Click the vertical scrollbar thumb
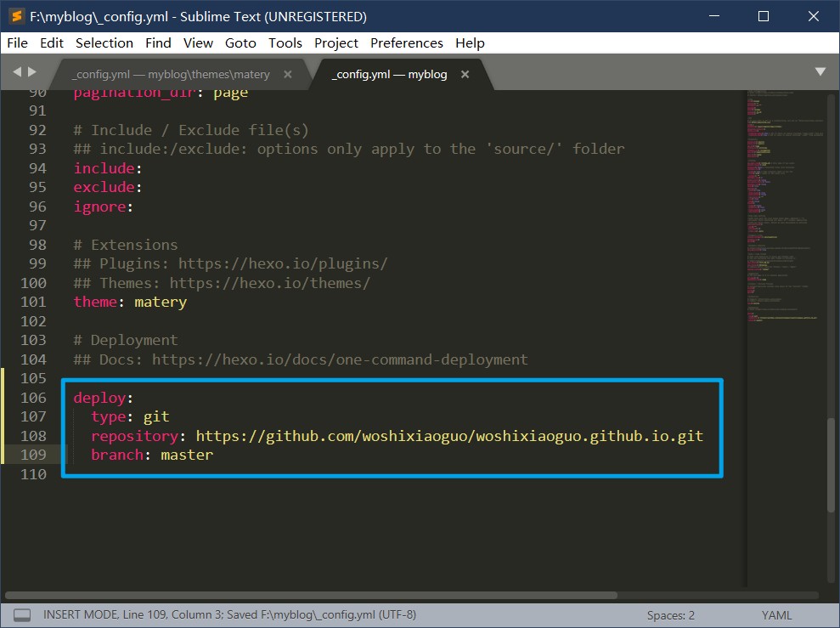 click(831, 465)
